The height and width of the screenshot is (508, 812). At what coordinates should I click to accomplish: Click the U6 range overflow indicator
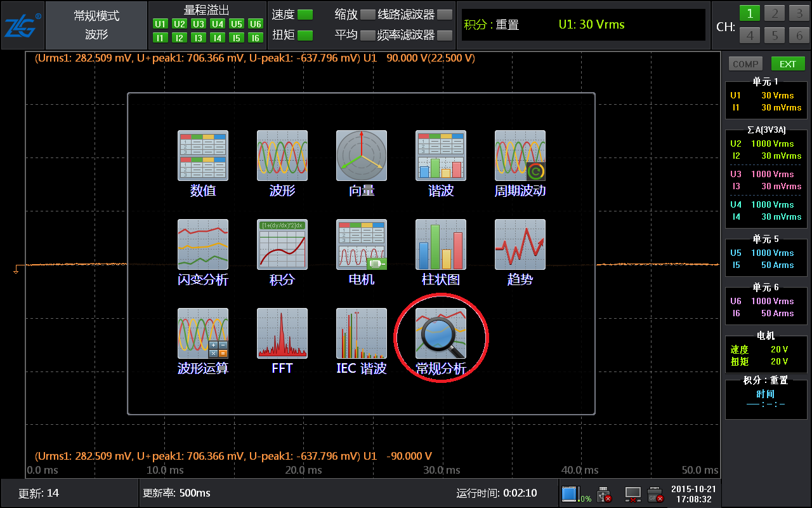(256, 24)
